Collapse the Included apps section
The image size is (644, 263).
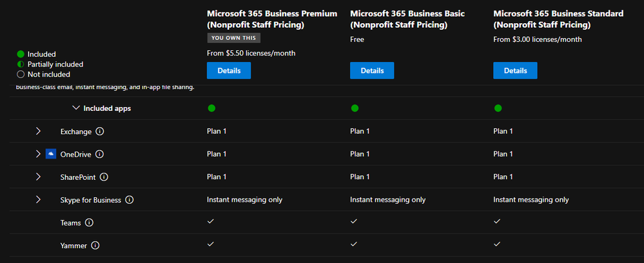[x=76, y=108]
